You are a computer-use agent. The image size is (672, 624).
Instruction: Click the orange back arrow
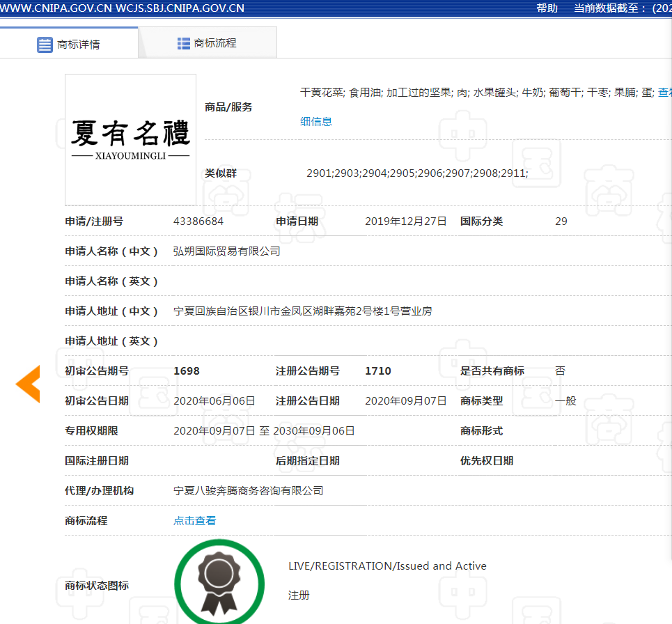[x=28, y=384]
